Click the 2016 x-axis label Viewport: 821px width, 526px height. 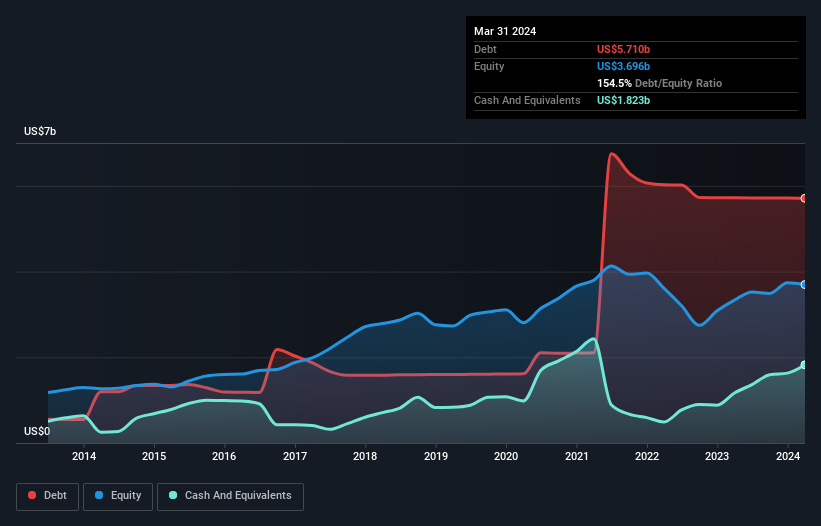pyautogui.click(x=224, y=456)
